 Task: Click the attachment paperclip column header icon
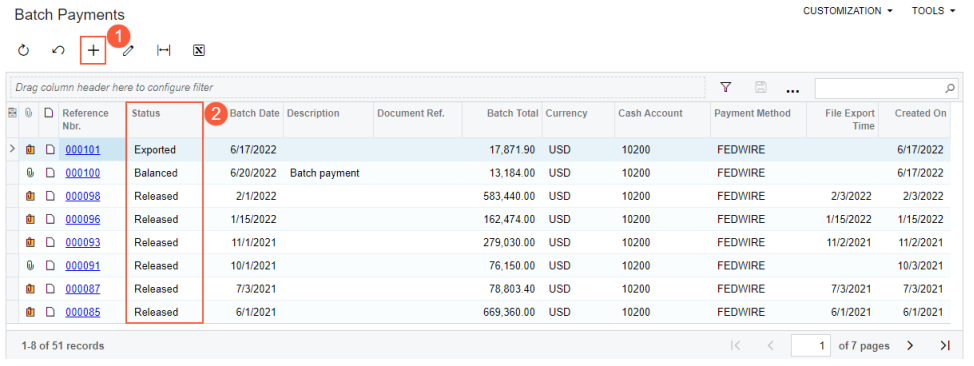pyautogui.click(x=29, y=113)
